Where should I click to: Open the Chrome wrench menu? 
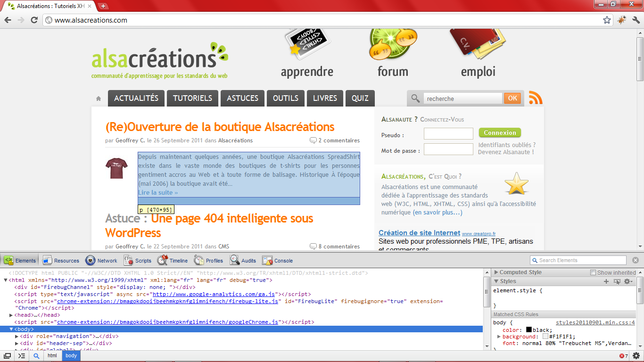tap(636, 20)
